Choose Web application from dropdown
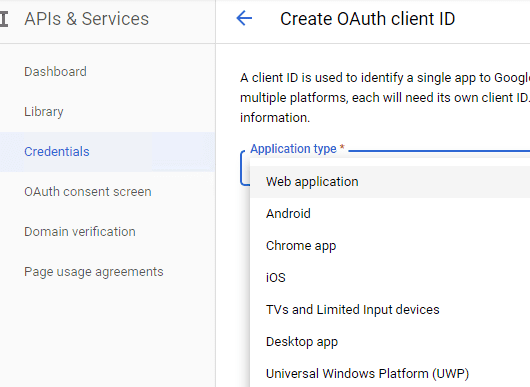The width and height of the screenshot is (530, 387). point(390,182)
